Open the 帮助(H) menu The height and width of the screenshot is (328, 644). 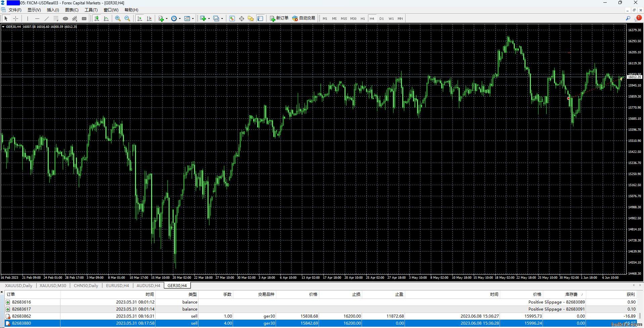coord(131,10)
